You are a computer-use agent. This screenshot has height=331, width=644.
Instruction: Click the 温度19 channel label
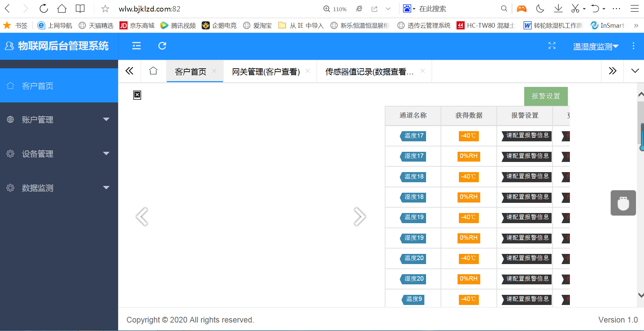[x=413, y=217]
